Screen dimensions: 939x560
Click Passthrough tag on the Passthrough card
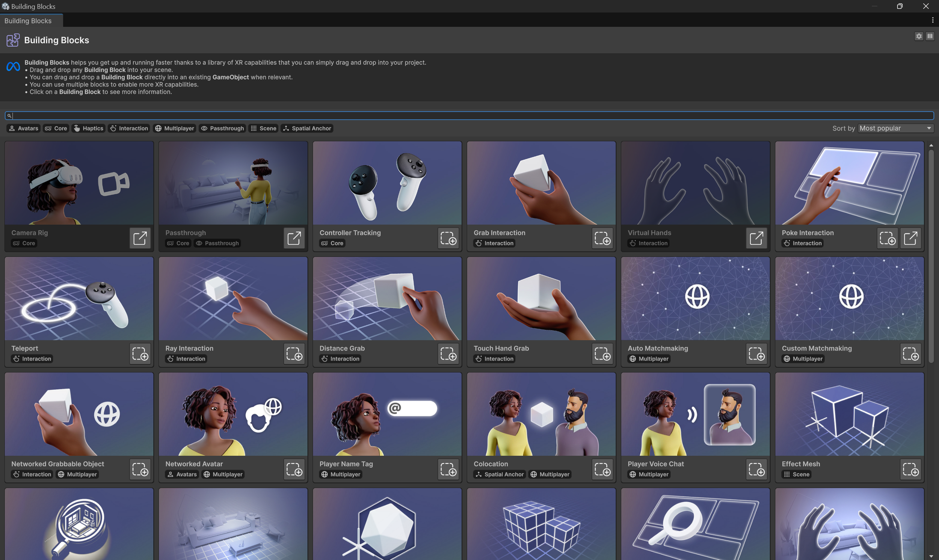218,243
